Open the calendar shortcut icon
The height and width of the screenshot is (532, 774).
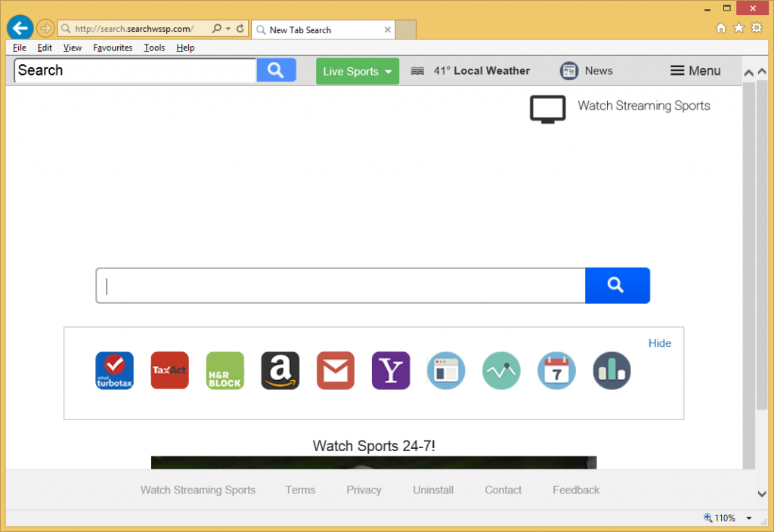pos(556,370)
